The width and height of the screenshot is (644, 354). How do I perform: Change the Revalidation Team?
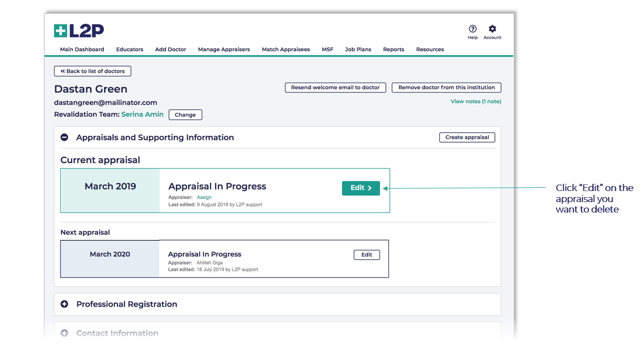coord(185,115)
